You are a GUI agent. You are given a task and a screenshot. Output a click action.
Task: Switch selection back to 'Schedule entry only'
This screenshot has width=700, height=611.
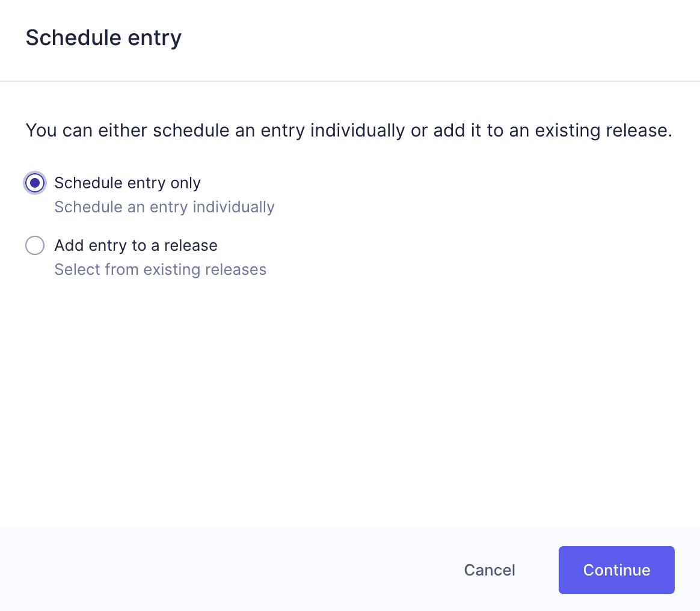[x=34, y=183]
